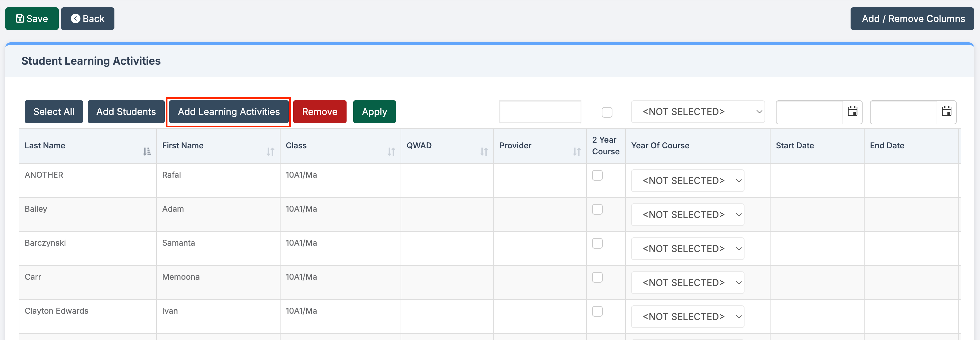
Task: Select the Bailey last name cell
Action: tap(88, 215)
